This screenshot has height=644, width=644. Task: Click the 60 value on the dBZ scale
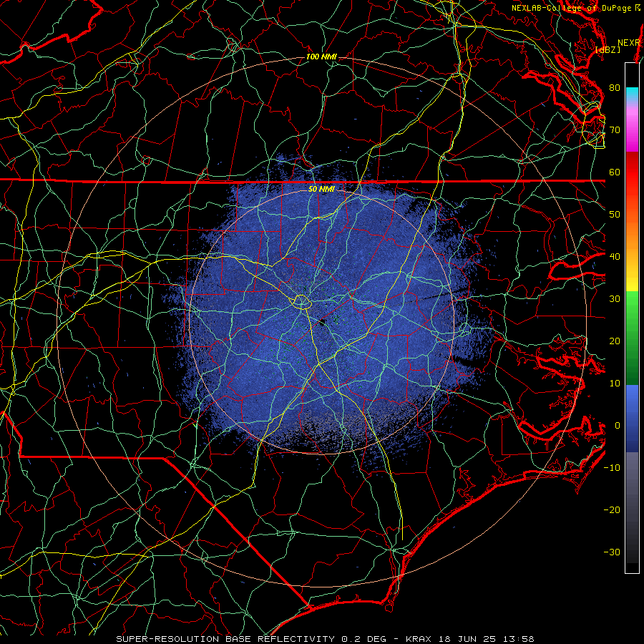615,172
